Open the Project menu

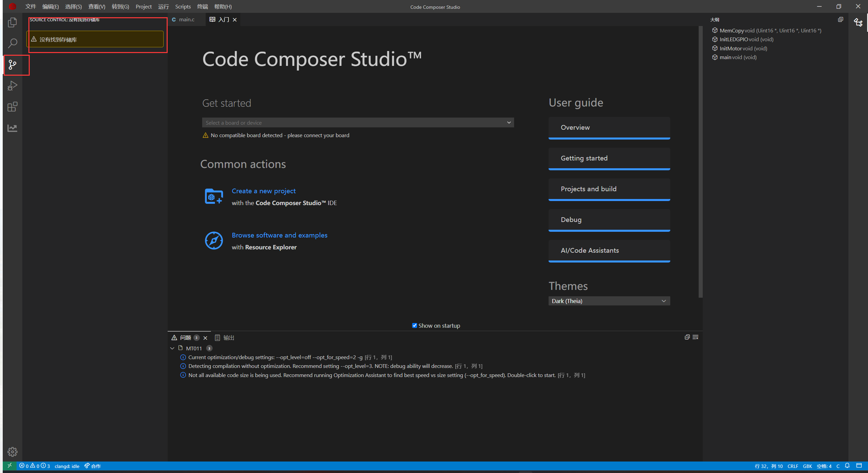click(143, 6)
